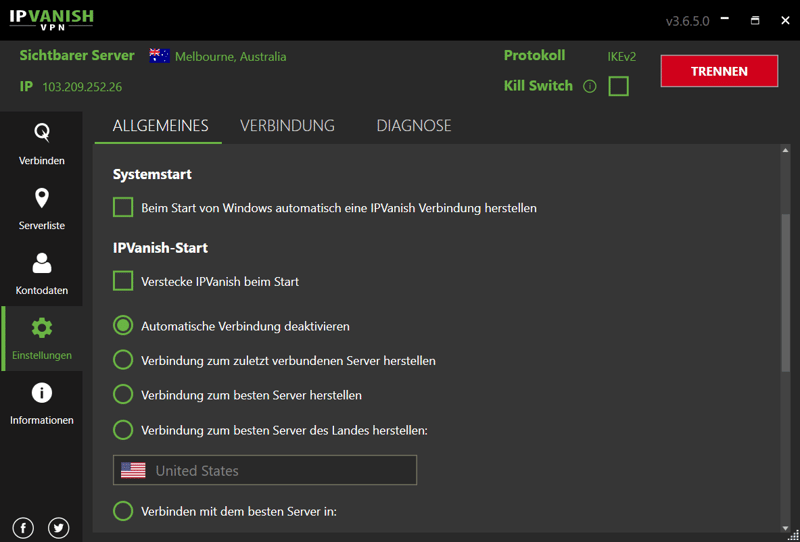Select the Einstellungen gear icon
This screenshot has height=542, width=800.
pos(42,328)
